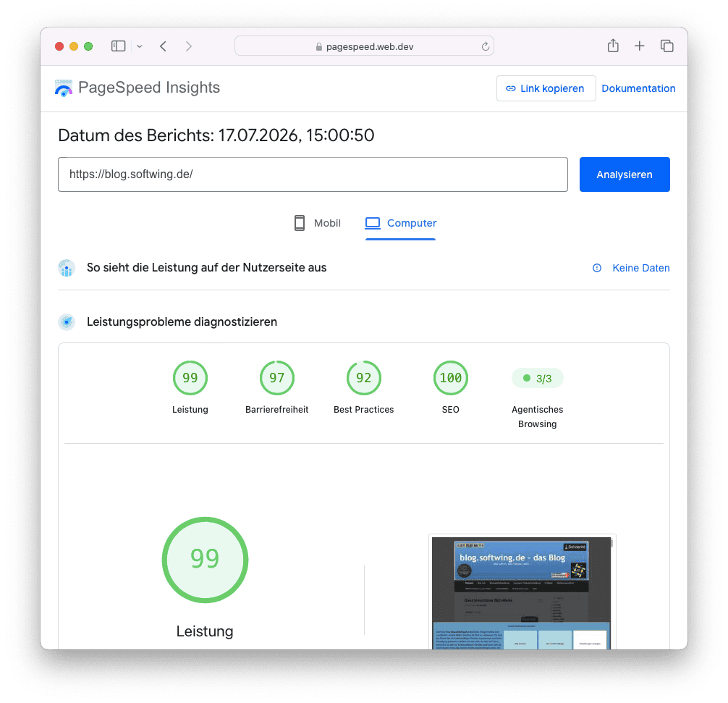Image resolution: width=728 pixels, height=703 pixels.
Task: Jump to the SEO 100 score gauge
Action: tap(451, 378)
